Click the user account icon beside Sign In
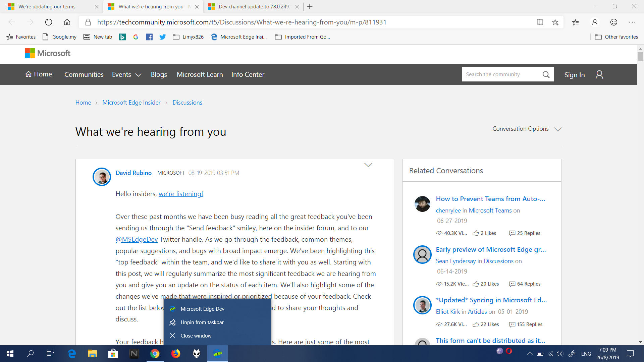This screenshot has width=644, height=362. click(x=599, y=74)
